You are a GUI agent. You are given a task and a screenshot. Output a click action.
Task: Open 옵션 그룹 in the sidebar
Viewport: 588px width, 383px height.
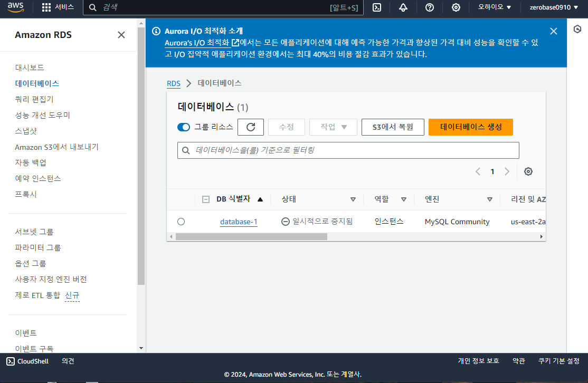[31, 263]
